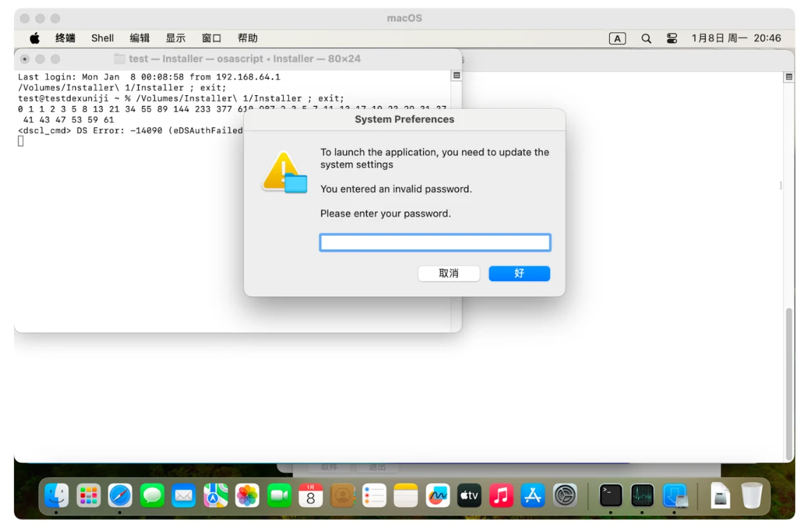Open the 终端 application menu

(x=66, y=38)
